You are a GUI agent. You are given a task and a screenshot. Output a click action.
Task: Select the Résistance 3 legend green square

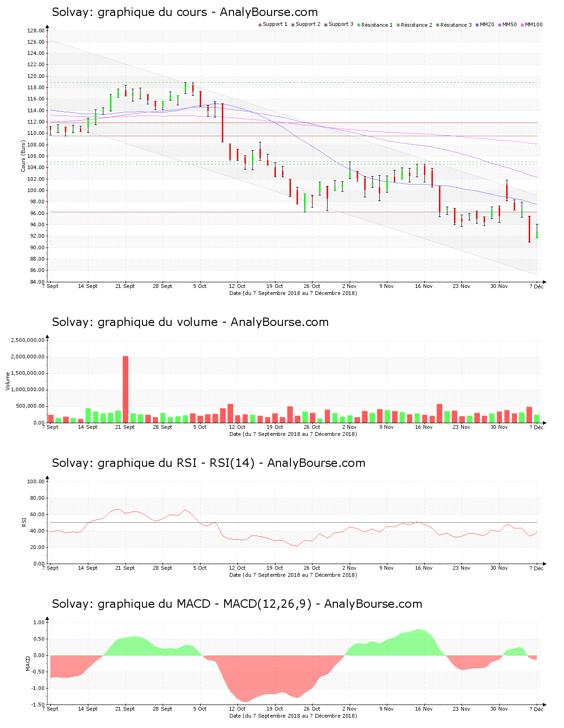pos(438,25)
